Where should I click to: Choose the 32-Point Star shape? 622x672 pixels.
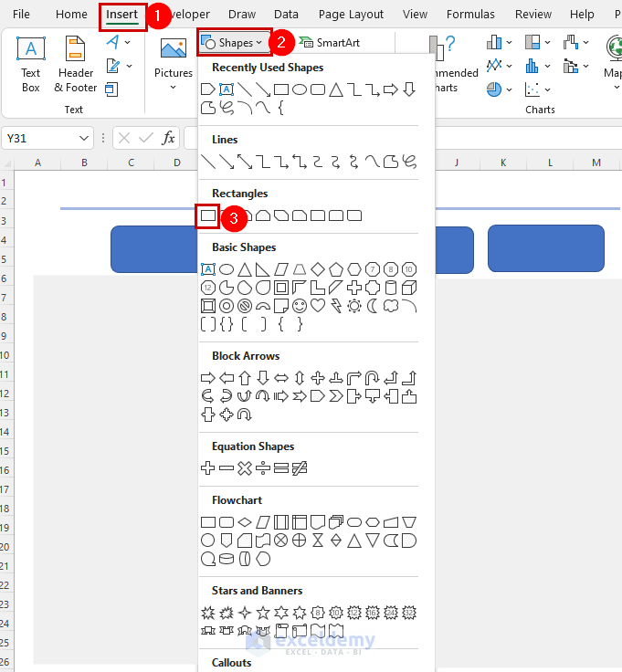[409, 613]
